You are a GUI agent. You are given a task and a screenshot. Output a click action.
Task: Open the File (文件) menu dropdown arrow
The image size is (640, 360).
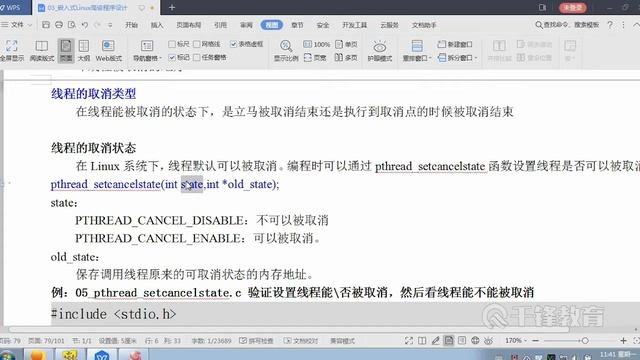30,25
